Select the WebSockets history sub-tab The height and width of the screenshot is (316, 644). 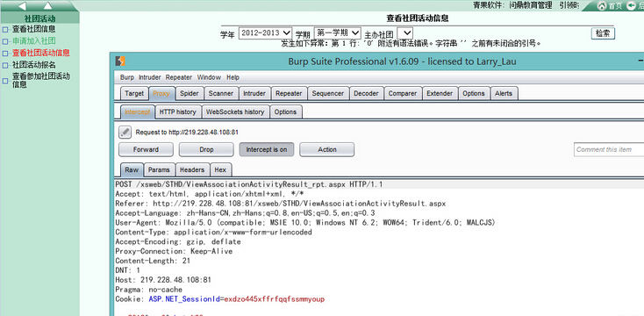click(x=235, y=111)
